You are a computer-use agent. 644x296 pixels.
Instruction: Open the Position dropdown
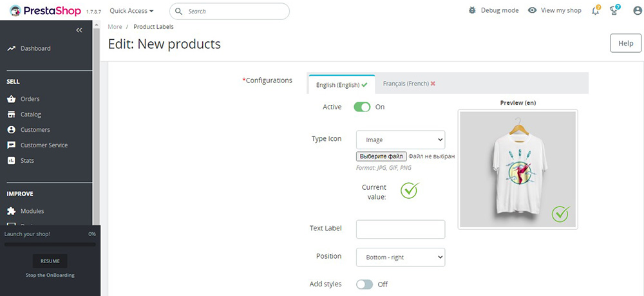point(401,257)
